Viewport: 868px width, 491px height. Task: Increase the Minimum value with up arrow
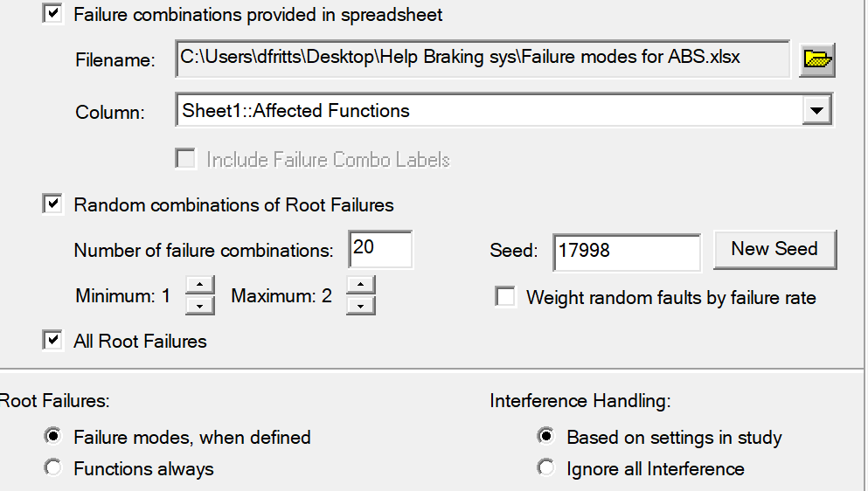(200, 285)
